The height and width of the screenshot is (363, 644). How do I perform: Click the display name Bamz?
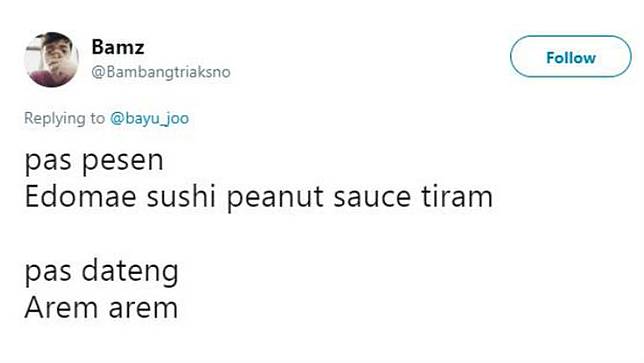coord(117,47)
